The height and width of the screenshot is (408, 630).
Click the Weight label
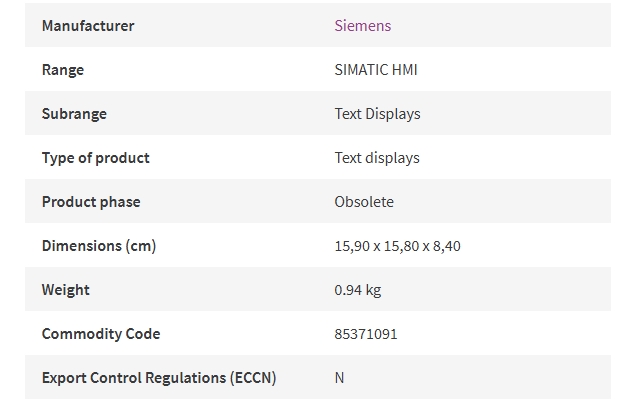[x=65, y=290]
